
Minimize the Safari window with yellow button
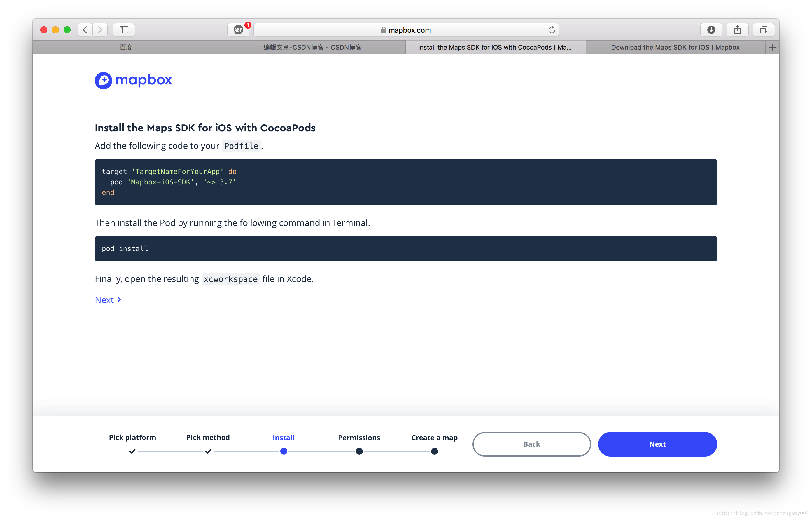(55, 30)
